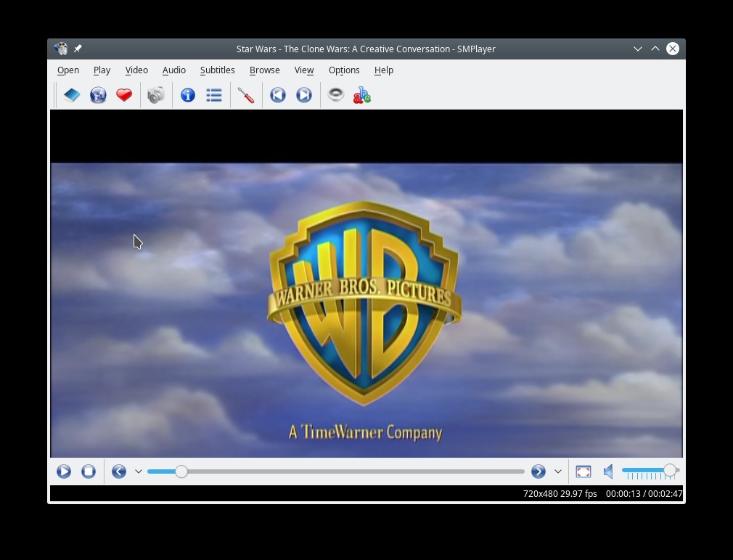The image size is (733, 560).
Task: Open the Video menu
Action: pos(136,70)
